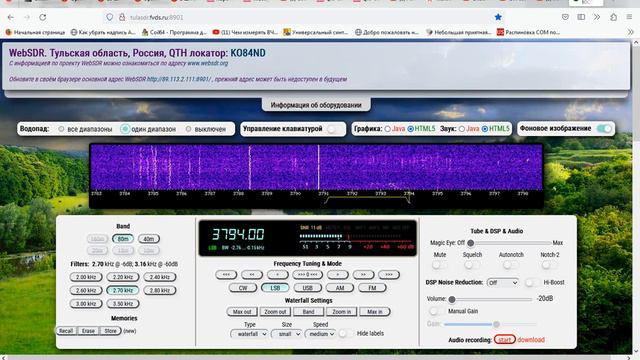Switch to the 40m band
Screen dimensions: 640x360
(x=149, y=239)
